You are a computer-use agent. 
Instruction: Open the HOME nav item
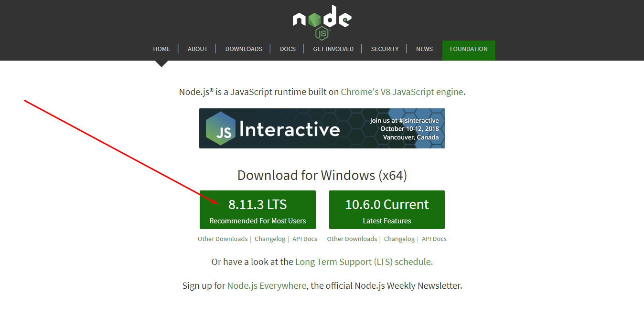click(161, 49)
